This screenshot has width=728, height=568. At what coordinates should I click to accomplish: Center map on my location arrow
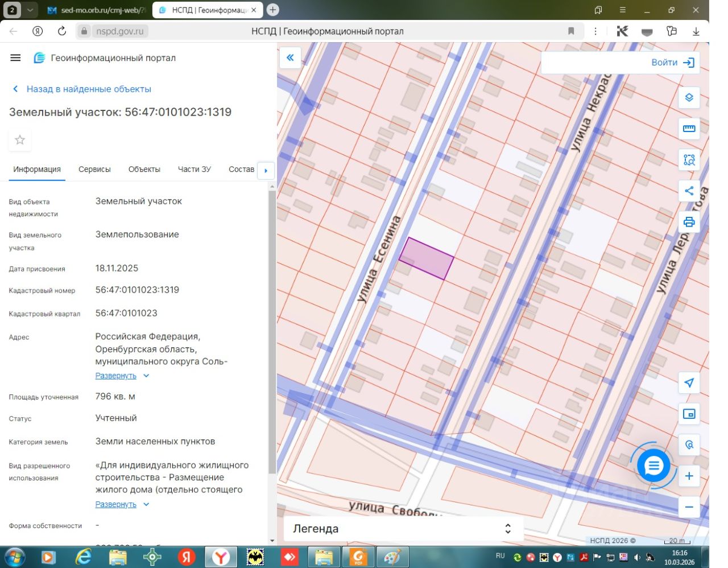tap(689, 382)
